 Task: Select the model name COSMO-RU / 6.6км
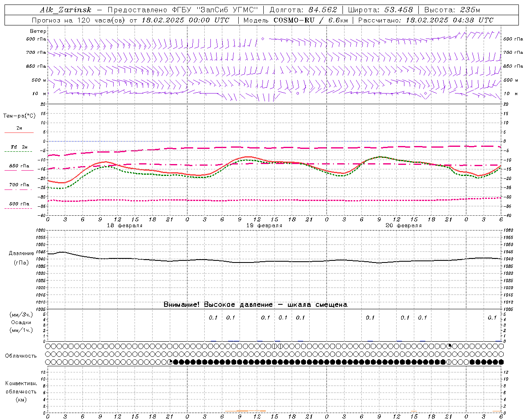coord(311,20)
